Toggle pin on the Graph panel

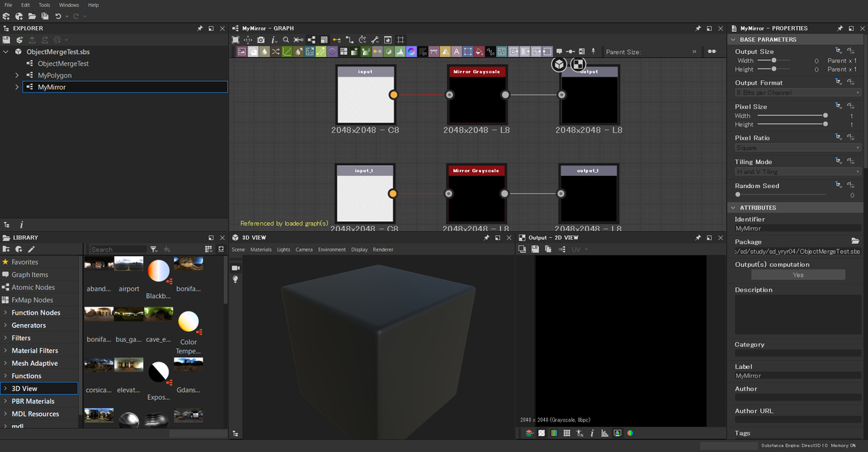[698, 28]
